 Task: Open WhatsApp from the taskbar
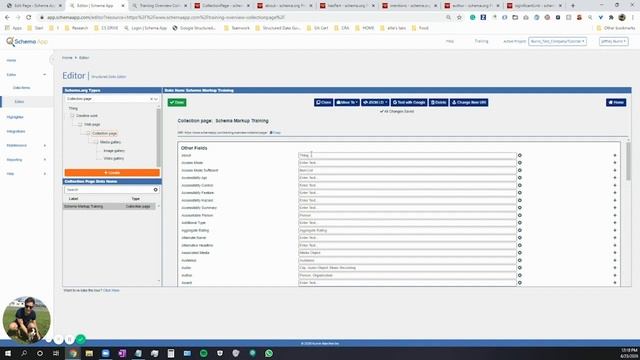[269, 353]
